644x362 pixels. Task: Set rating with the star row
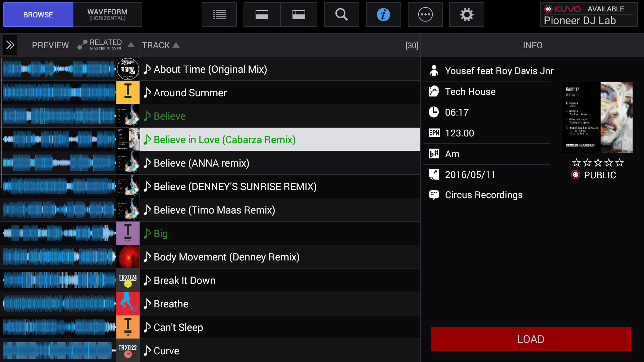(598, 163)
